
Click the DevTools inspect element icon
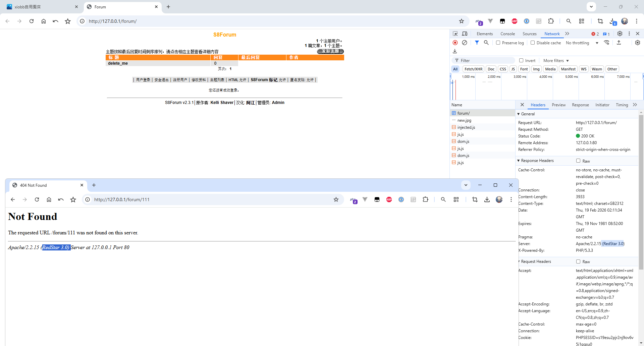coord(455,34)
